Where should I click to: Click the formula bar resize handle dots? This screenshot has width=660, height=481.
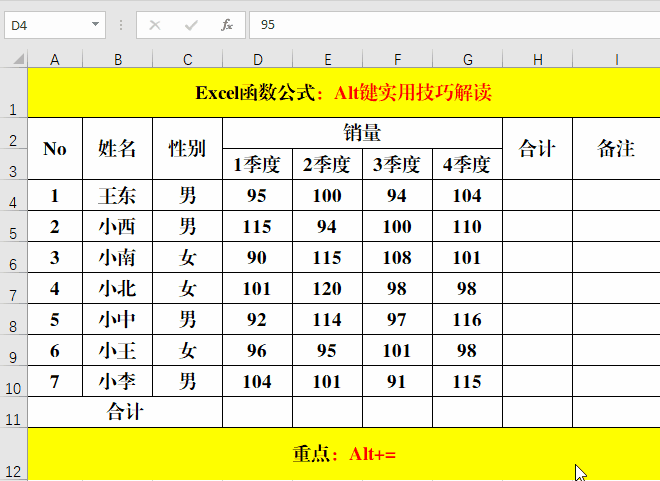[x=121, y=25]
